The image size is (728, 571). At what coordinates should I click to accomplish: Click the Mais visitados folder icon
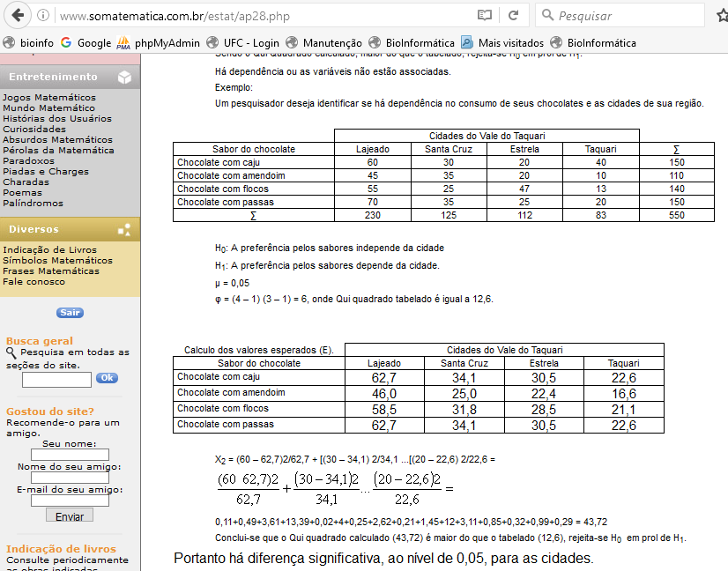click(x=467, y=42)
